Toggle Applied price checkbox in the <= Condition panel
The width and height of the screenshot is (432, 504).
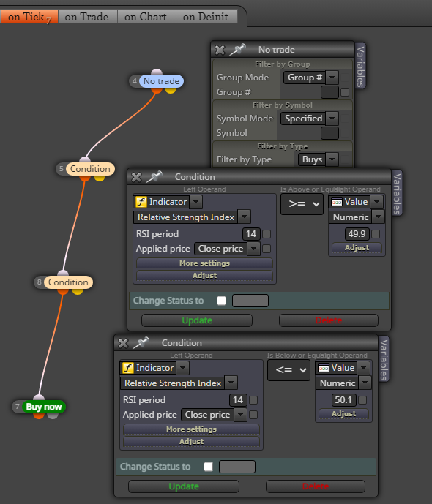[253, 415]
